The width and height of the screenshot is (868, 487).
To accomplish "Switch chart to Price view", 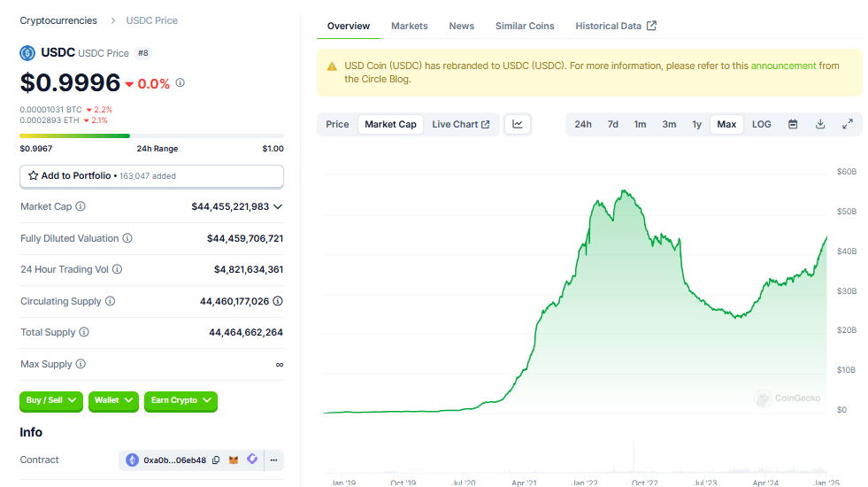I will click(x=337, y=124).
